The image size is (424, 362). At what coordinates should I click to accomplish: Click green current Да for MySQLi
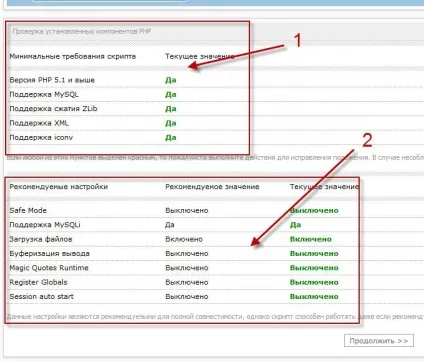point(295,225)
